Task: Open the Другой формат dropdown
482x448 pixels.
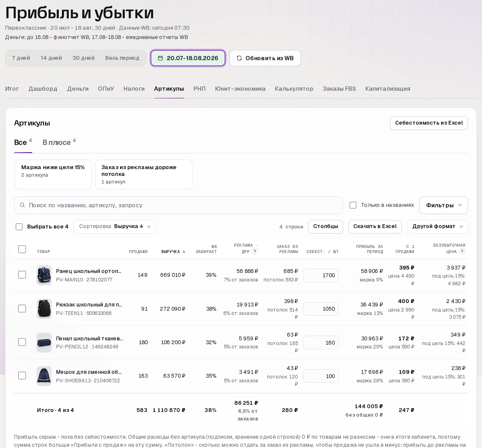Action: coord(437,227)
